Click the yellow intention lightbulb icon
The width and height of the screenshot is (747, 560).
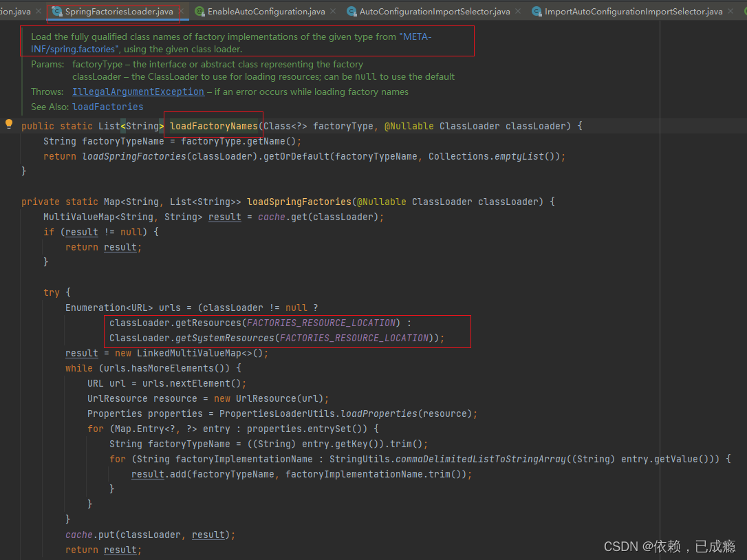click(x=8, y=125)
